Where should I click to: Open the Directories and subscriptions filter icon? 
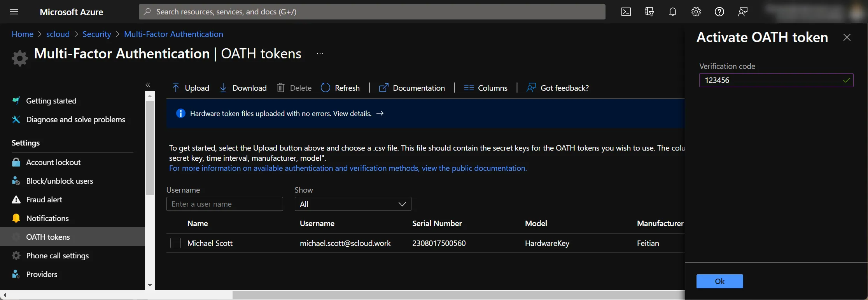649,12
